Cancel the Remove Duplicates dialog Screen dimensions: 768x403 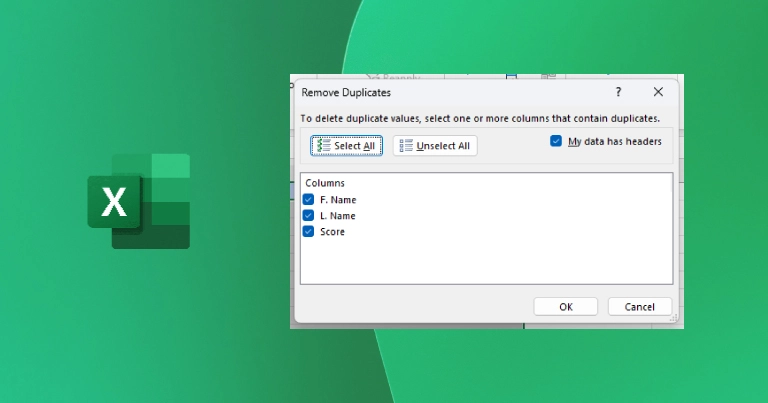coord(639,307)
